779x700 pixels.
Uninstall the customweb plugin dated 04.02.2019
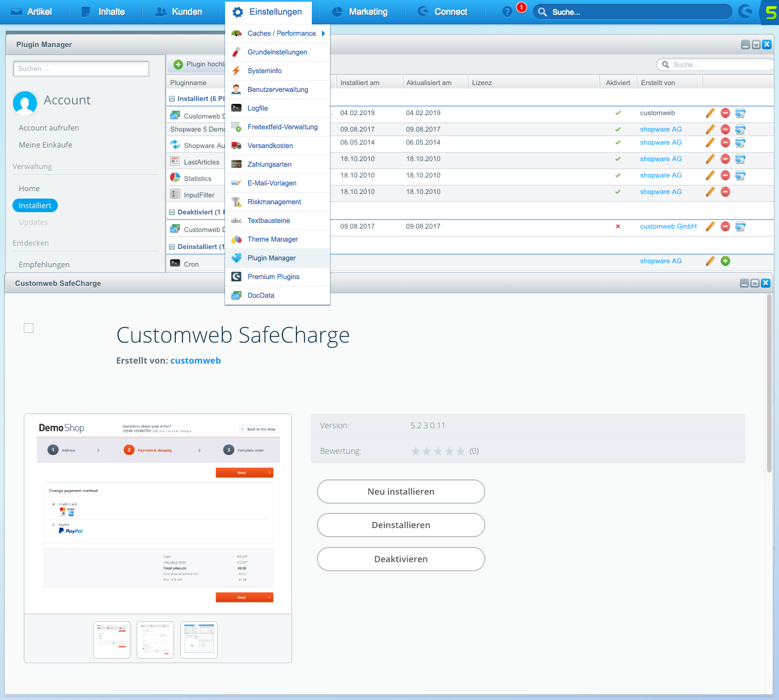coord(725,113)
